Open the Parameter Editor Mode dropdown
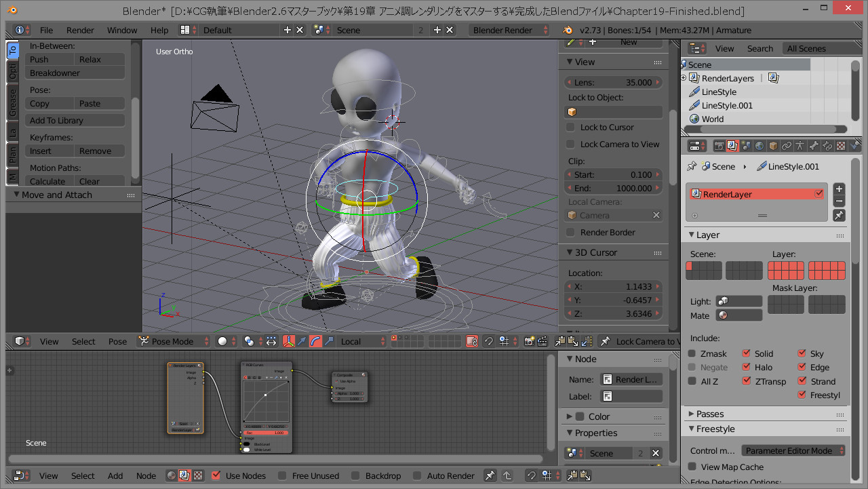This screenshot has width=868, height=489. coord(793,450)
